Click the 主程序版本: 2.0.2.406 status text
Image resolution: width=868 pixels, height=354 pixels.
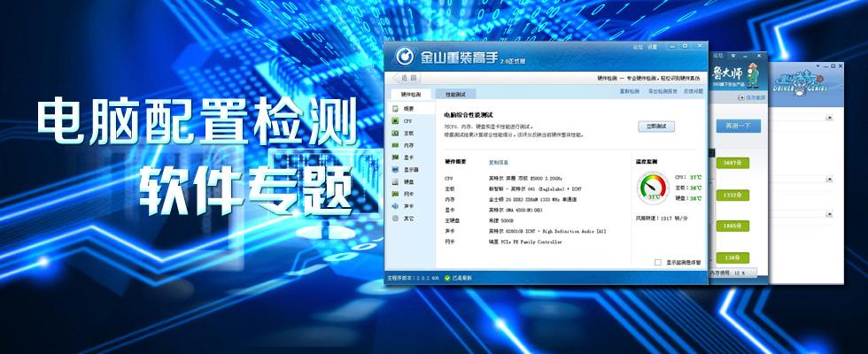413,278
